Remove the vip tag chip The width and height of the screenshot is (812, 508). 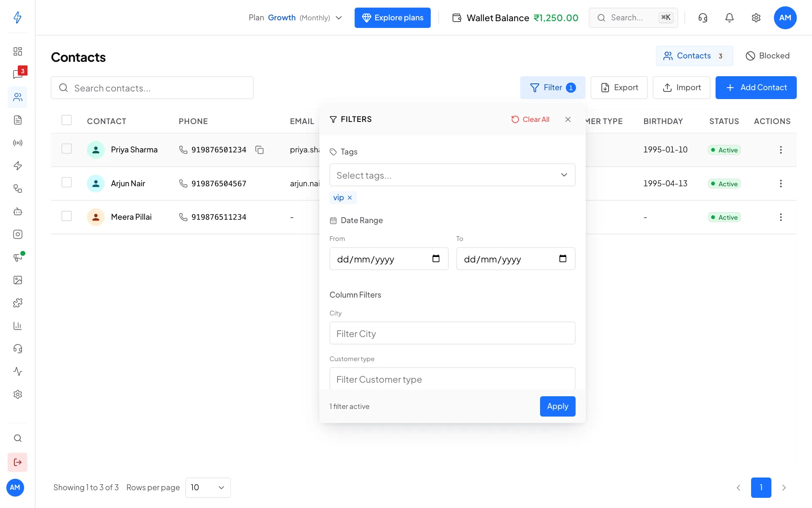pos(350,198)
